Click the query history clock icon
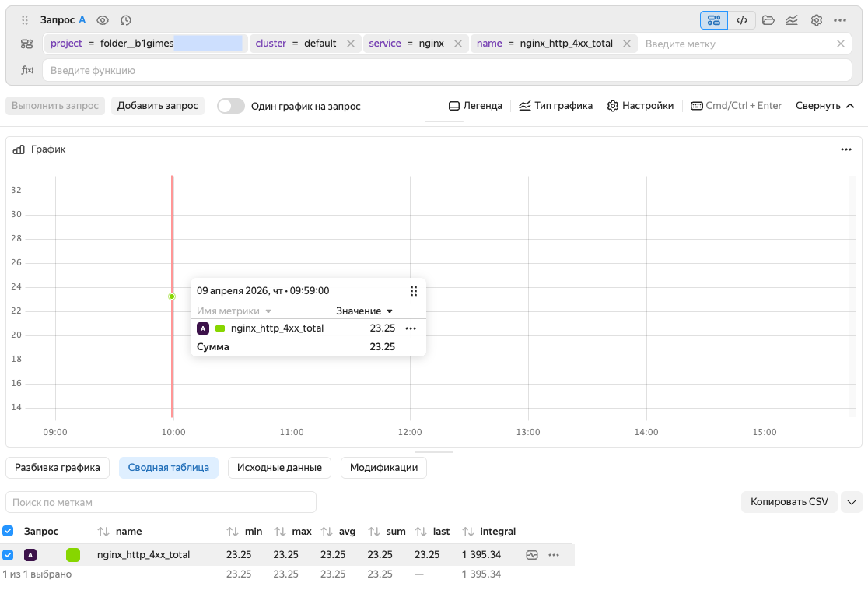Screen dimensions: 868x597 point(126,20)
